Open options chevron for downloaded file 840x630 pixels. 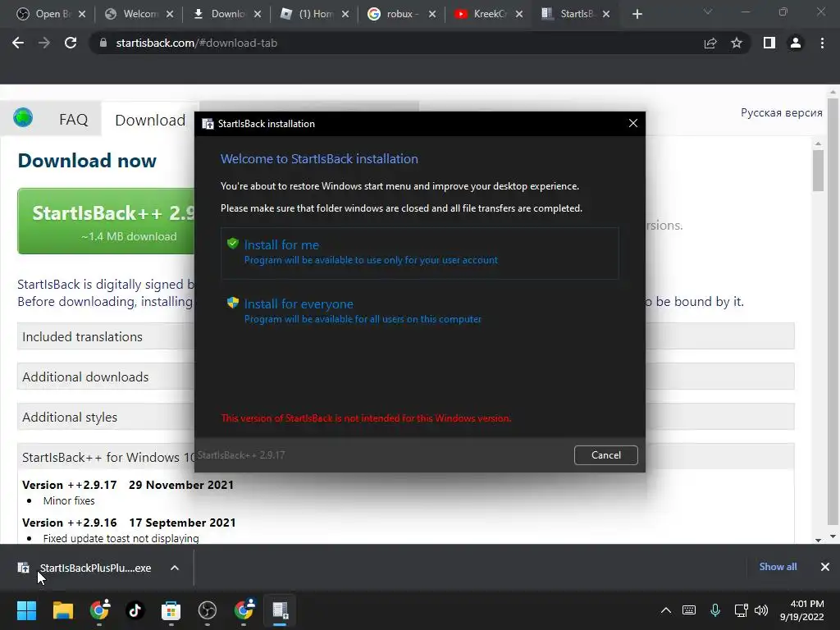tap(175, 568)
